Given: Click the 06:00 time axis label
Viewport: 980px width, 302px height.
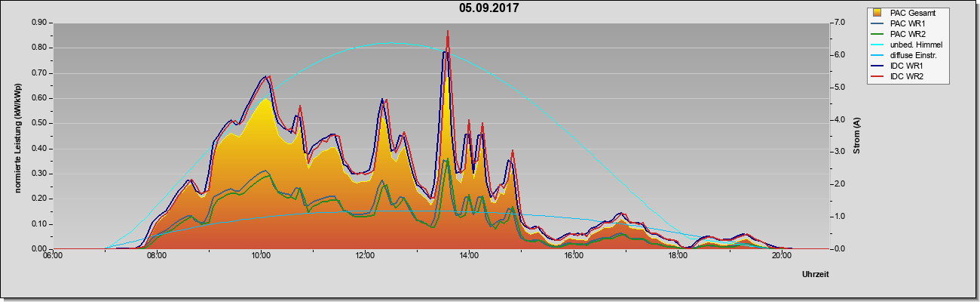Looking at the screenshot, I should [53, 255].
